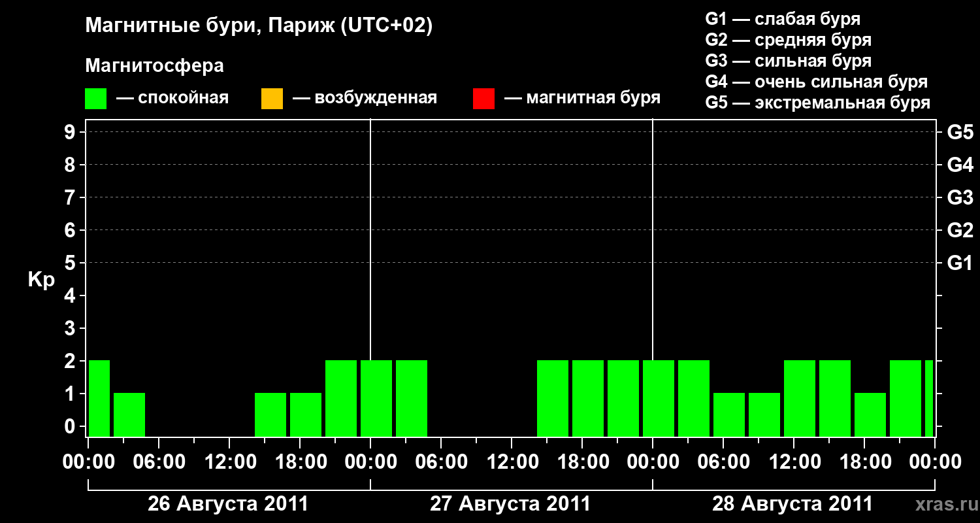
Task: Click the 'G3 — сильная буря' description
Action: click(x=789, y=61)
